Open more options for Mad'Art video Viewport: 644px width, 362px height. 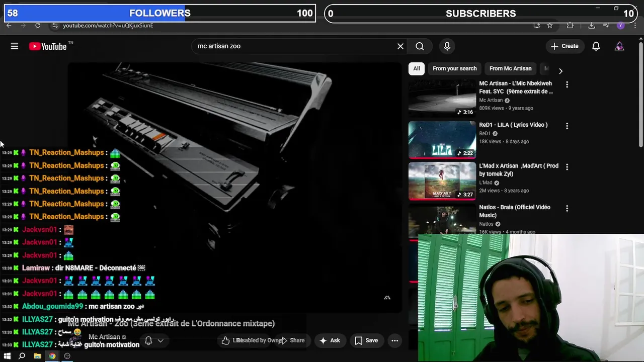tap(567, 167)
